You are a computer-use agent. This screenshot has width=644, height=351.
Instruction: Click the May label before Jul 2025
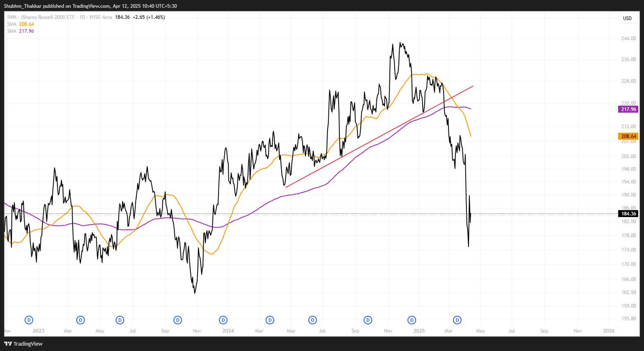tap(480, 331)
